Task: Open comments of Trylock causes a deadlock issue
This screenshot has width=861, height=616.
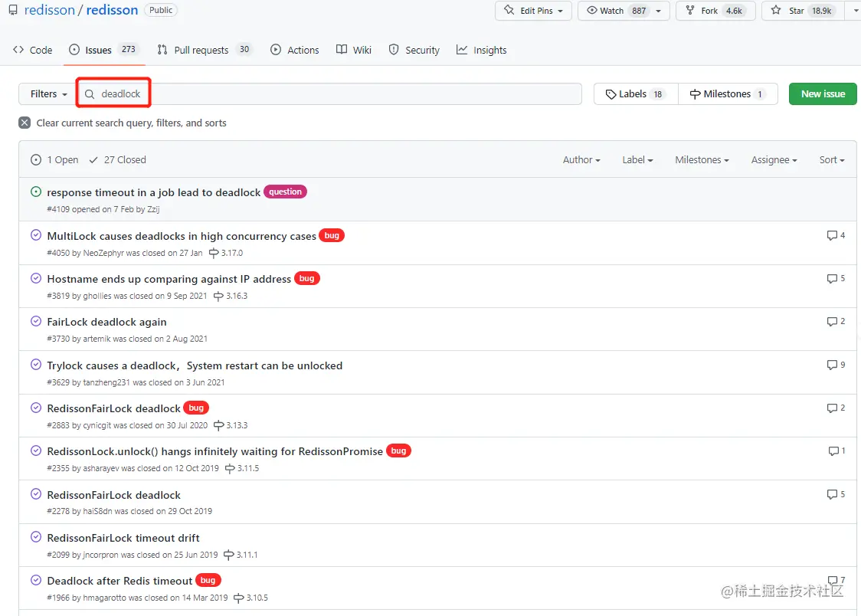Action: (836, 365)
